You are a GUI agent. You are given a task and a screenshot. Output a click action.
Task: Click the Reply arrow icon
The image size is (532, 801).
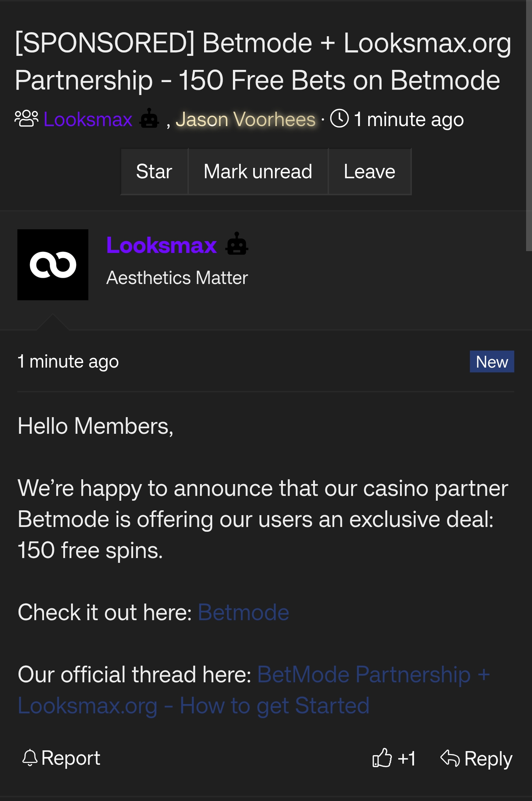(x=450, y=758)
